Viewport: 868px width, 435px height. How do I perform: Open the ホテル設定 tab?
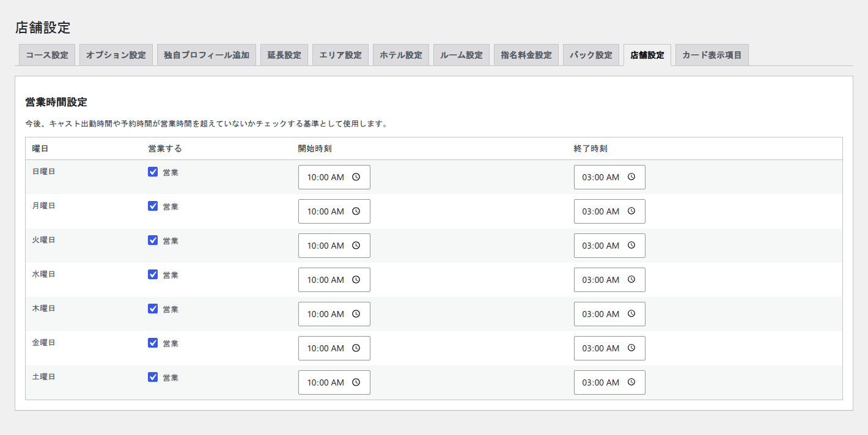[401, 55]
